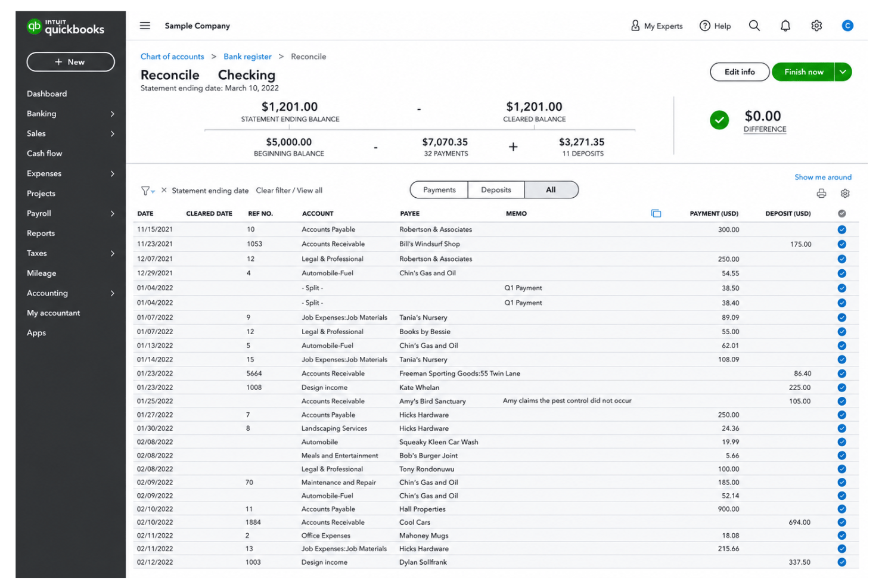
Task: Click the Freeman Sporting Goods:55 Twin Lane payee
Action: pos(459,374)
